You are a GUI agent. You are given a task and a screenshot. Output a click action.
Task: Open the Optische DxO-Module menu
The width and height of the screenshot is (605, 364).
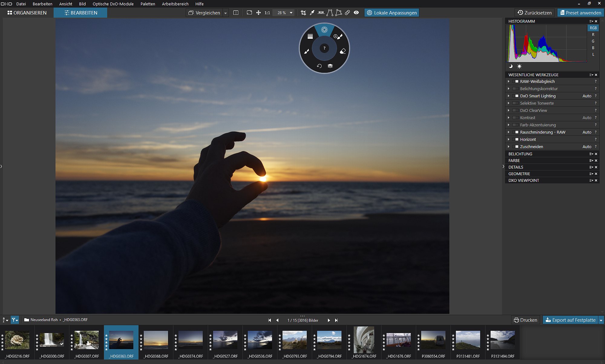pyautogui.click(x=113, y=4)
